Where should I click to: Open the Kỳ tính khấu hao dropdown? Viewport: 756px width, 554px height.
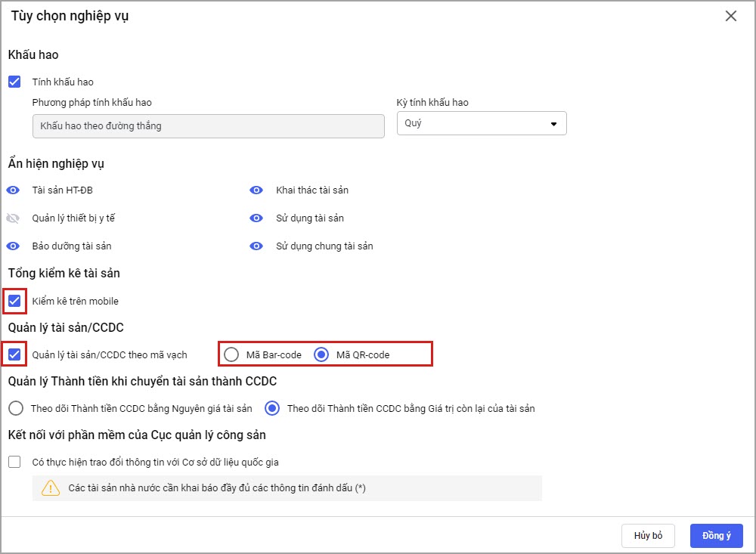point(482,124)
